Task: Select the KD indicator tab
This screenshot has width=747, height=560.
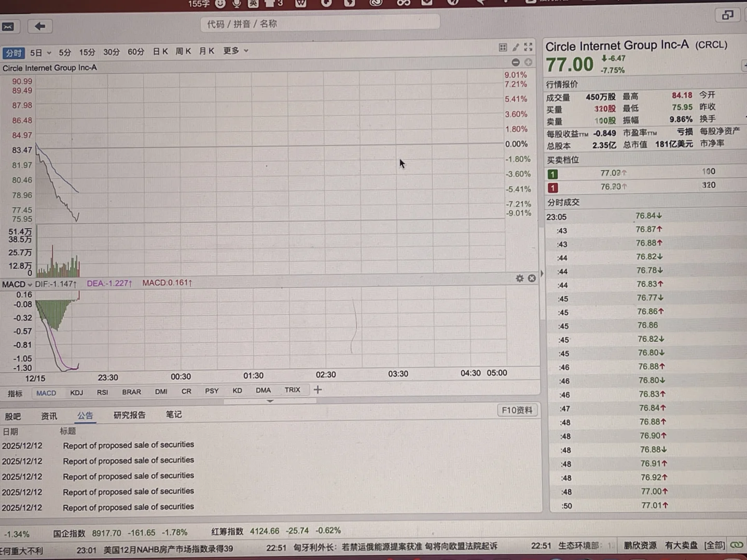Action: coord(237,390)
